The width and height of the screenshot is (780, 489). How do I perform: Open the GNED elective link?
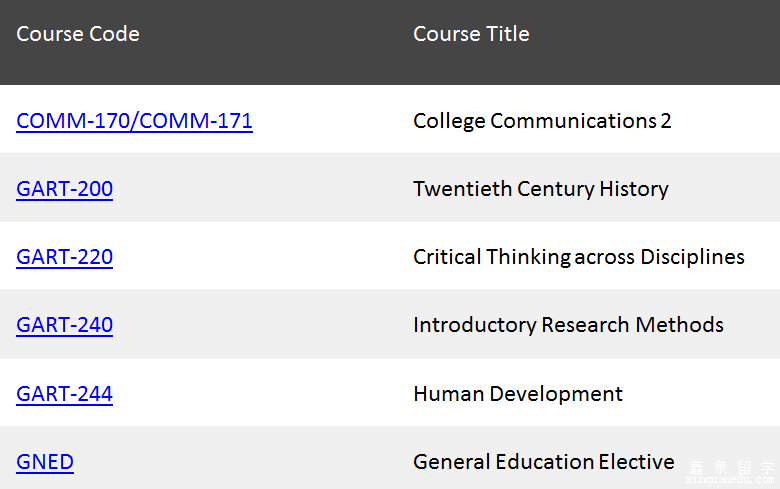point(45,462)
